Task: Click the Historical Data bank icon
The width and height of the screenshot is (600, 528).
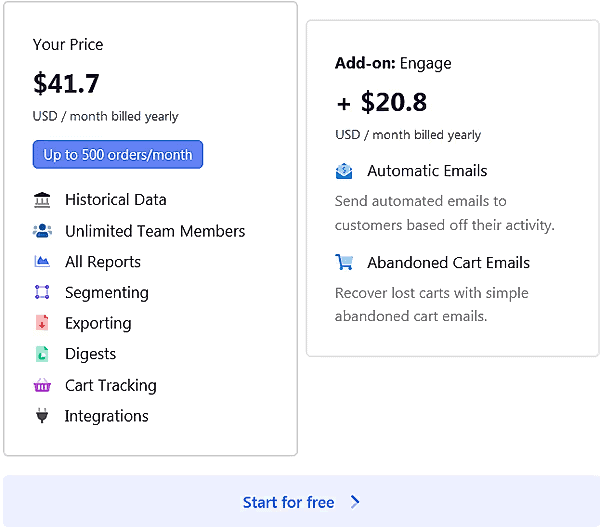Action: (42, 199)
